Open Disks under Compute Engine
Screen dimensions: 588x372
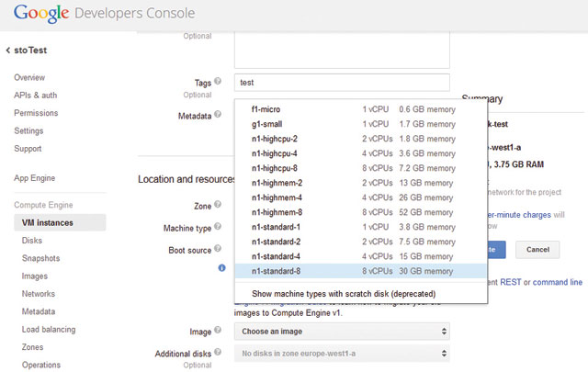[32, 241]
